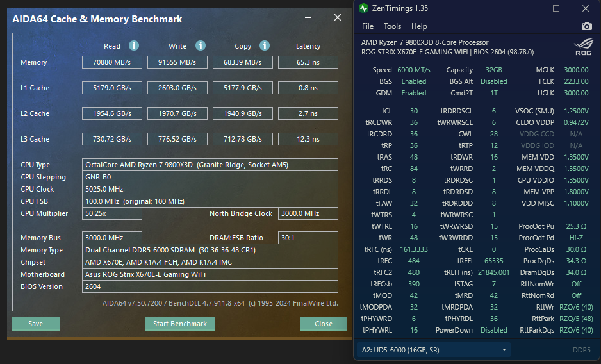Click tRFCsb value 390
The image size is (601, 364).
point(413,284)
